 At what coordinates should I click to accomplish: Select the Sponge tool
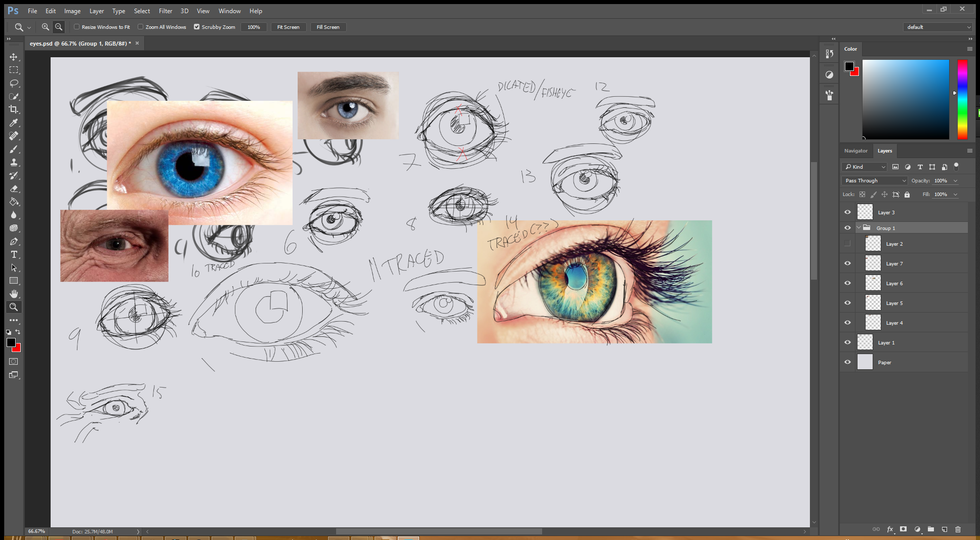(x=14, y=228)
